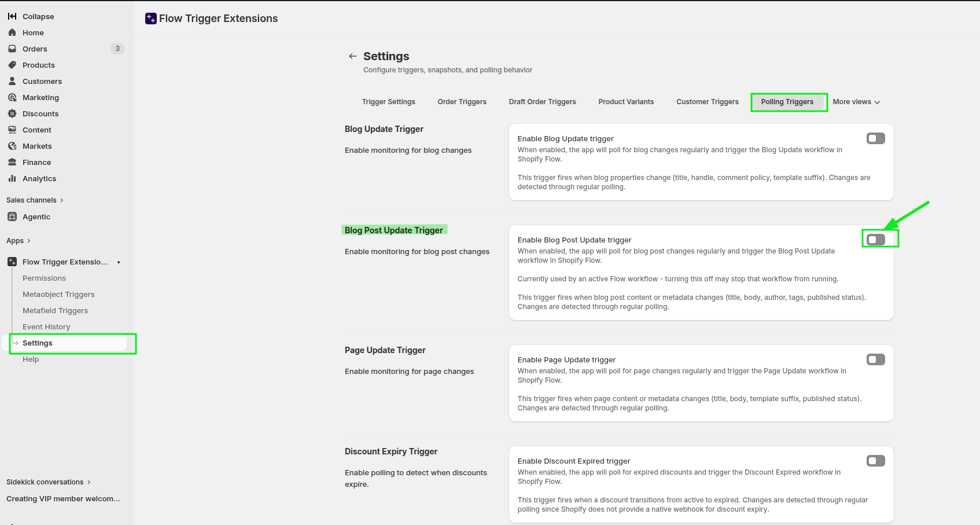
Task: Open Metafield Triggers in the sidebar
Action: [x=55, y=311]
